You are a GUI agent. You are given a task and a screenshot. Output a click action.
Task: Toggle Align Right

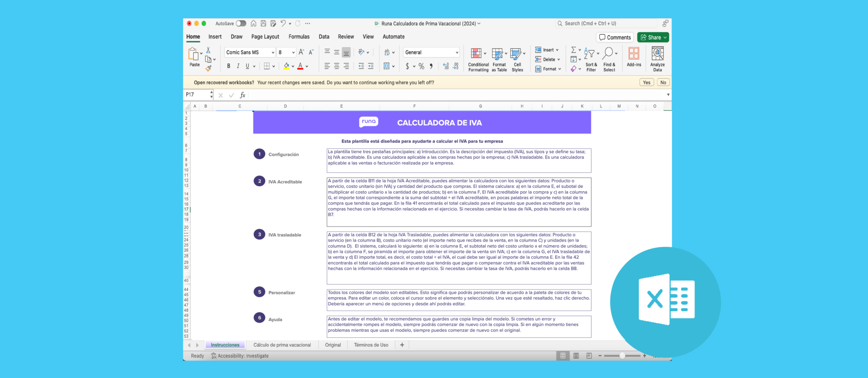pos(346,66)
